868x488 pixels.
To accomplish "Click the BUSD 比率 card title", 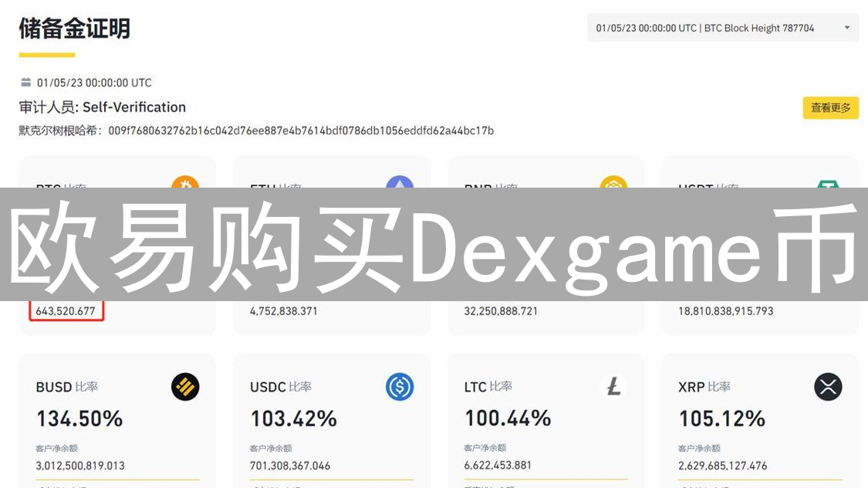I will (67, 387).
